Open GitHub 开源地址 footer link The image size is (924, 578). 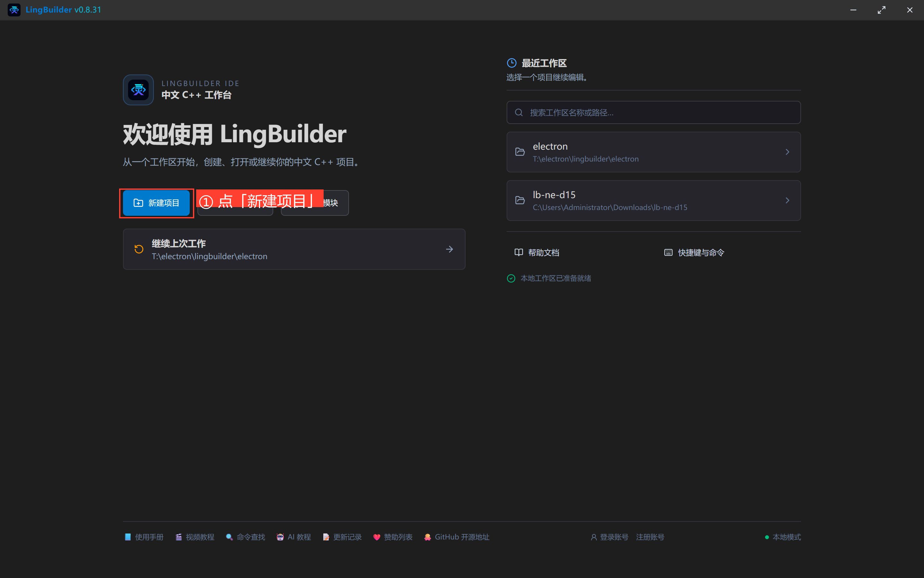(x=457, y=537)
